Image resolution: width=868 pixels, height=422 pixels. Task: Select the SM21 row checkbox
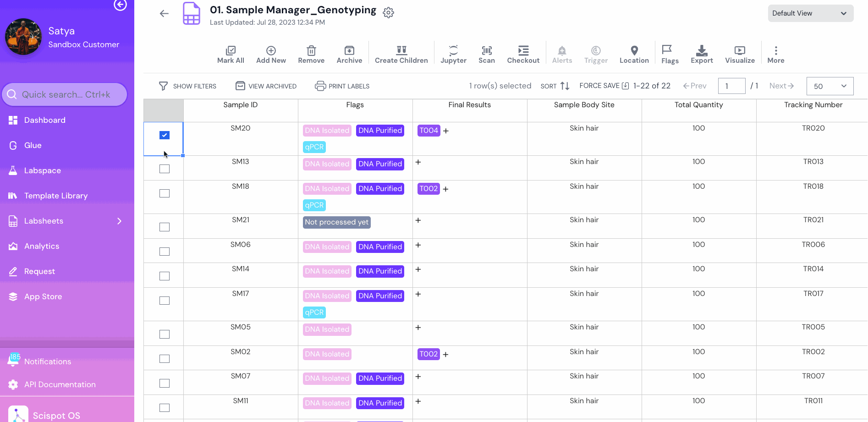[x=165, y=227]
